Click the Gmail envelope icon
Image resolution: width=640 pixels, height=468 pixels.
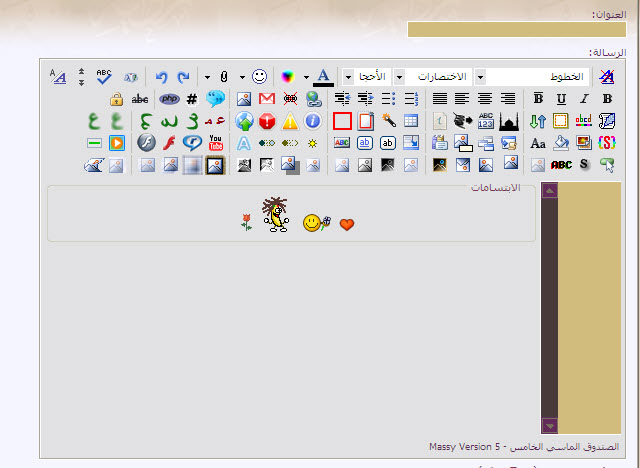click(267, 99)
